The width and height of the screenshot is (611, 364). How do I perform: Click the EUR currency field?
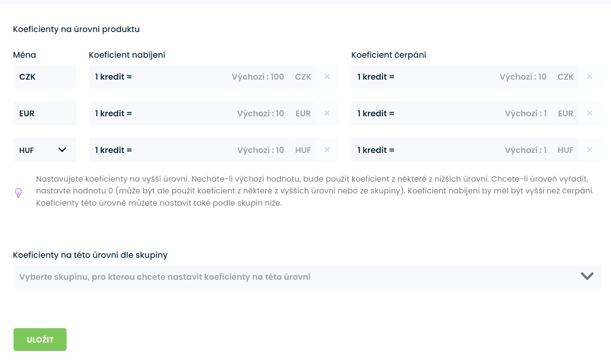45,113
